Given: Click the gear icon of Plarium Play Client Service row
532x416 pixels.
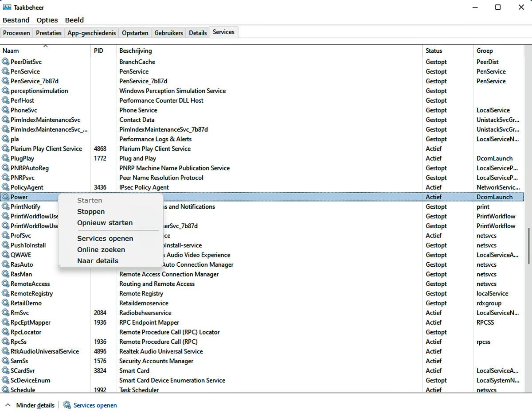Looking at the screenshot, I should 5,149.
